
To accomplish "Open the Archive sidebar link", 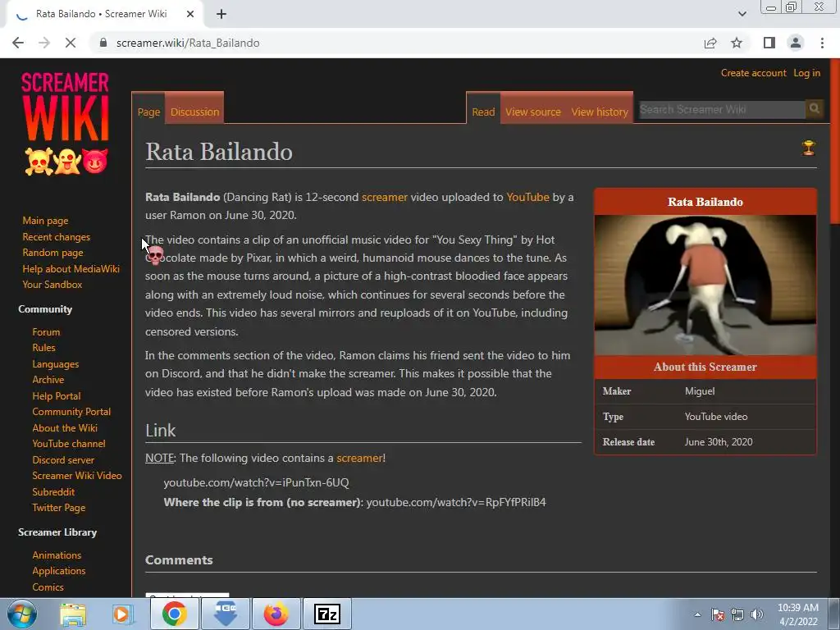I will (48, 380).
